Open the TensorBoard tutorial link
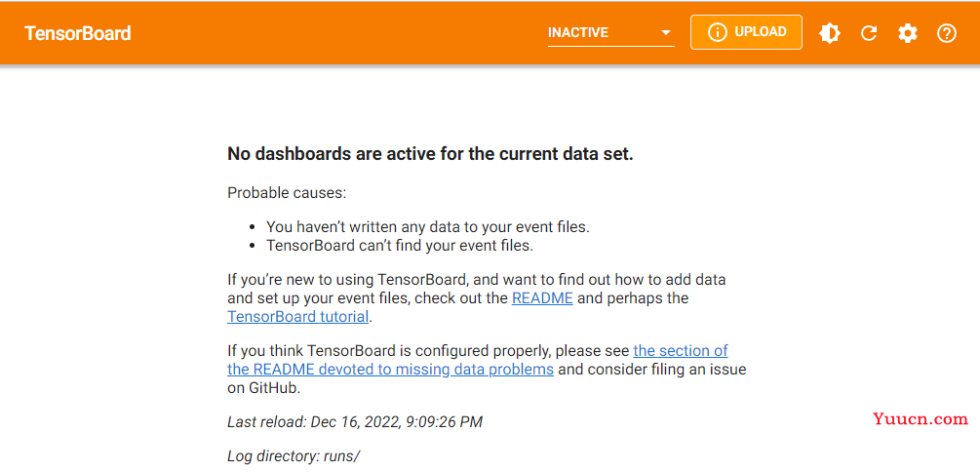980x472 pixels. coord(298,316)
